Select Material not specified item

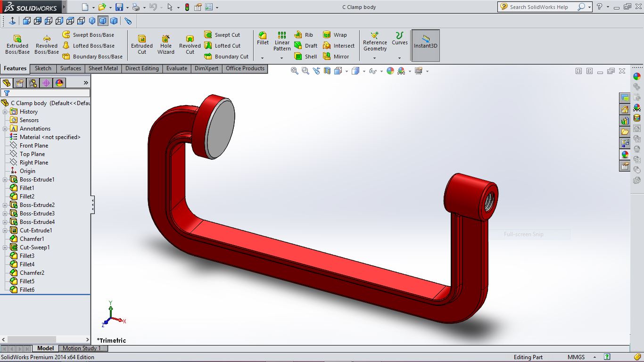tap(45, 137)
